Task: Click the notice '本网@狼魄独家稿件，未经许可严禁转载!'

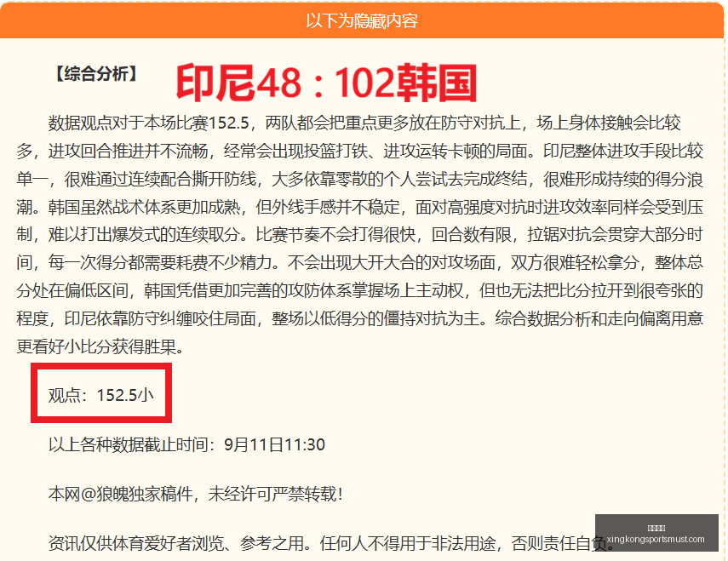Action: [x=196, y=494]
